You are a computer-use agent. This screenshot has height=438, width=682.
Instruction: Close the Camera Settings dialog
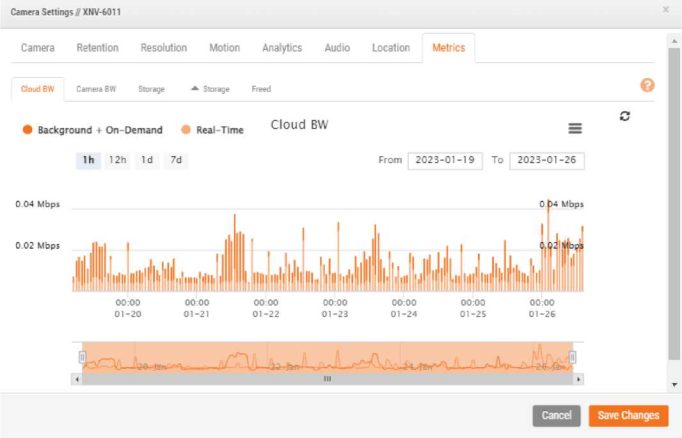[x=666, y=9]
